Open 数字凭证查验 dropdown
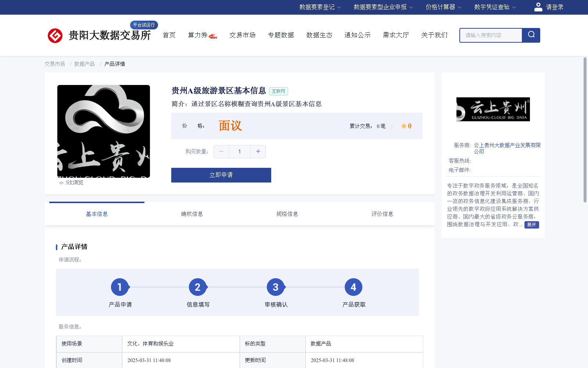 coord(495,7)
